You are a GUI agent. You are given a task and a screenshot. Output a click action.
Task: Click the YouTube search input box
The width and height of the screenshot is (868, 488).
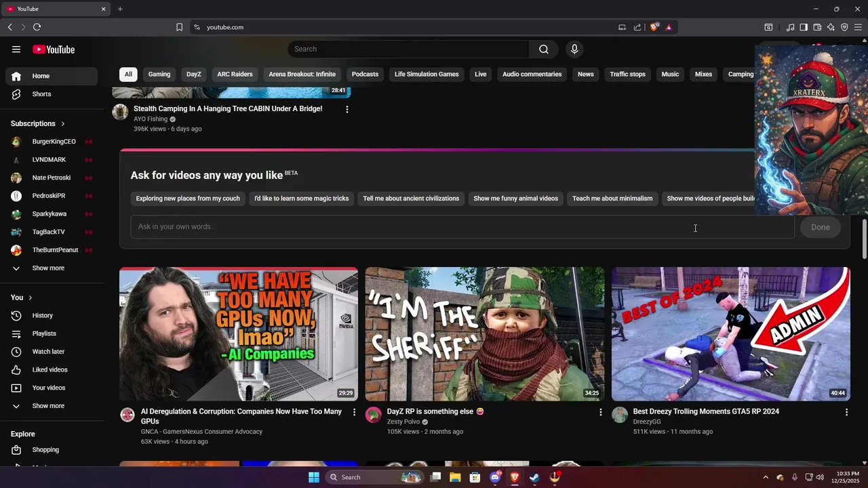point(409,49)
